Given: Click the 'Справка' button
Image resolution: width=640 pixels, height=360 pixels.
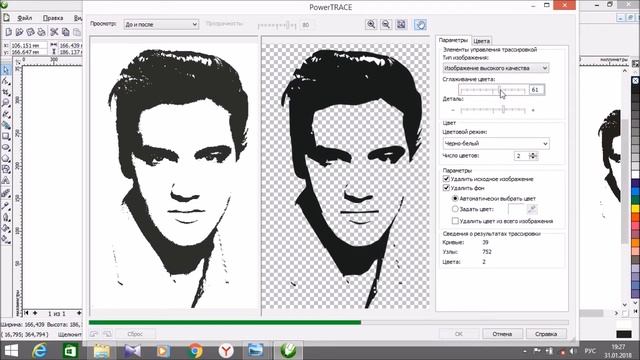Looking at the screenshot, I should [x=546, y=334].
